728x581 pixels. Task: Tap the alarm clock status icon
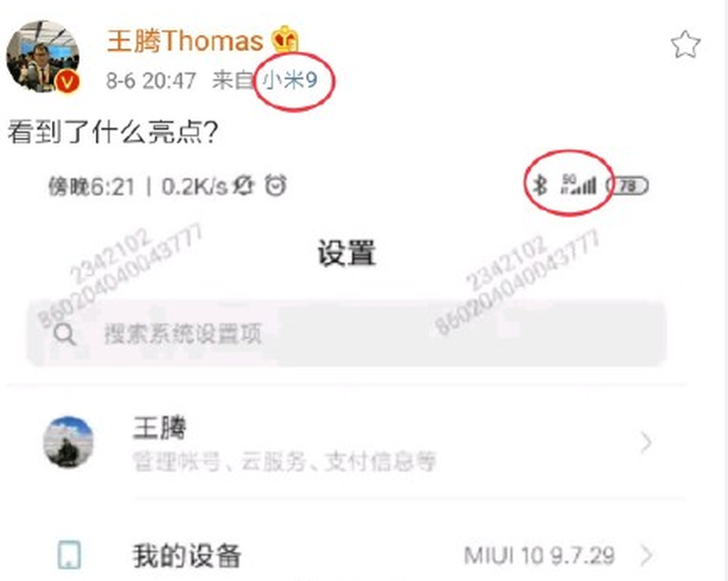(x=276, y=185)
